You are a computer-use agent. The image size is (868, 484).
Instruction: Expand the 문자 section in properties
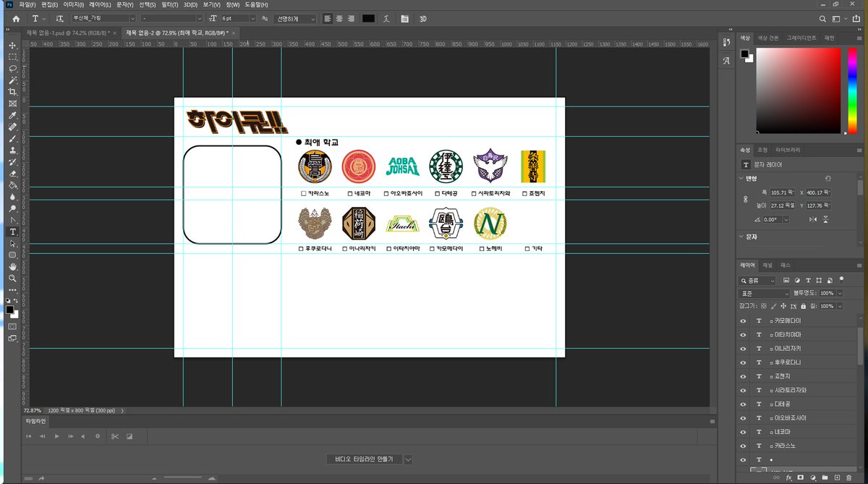741,237
